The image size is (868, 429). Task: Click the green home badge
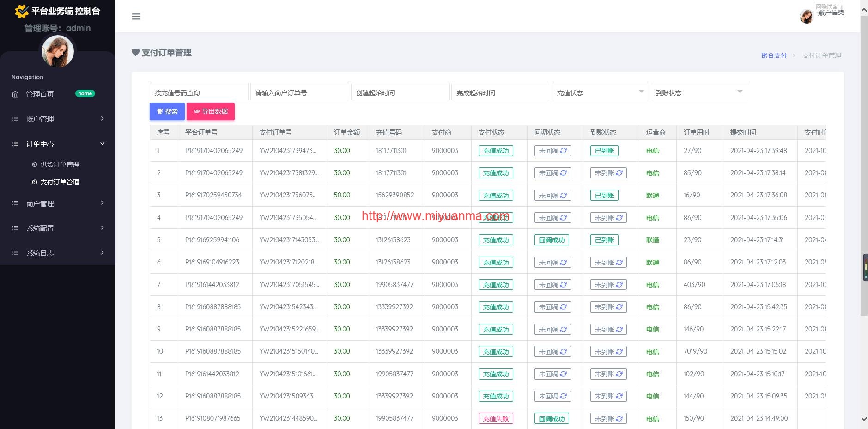(85, 93)
